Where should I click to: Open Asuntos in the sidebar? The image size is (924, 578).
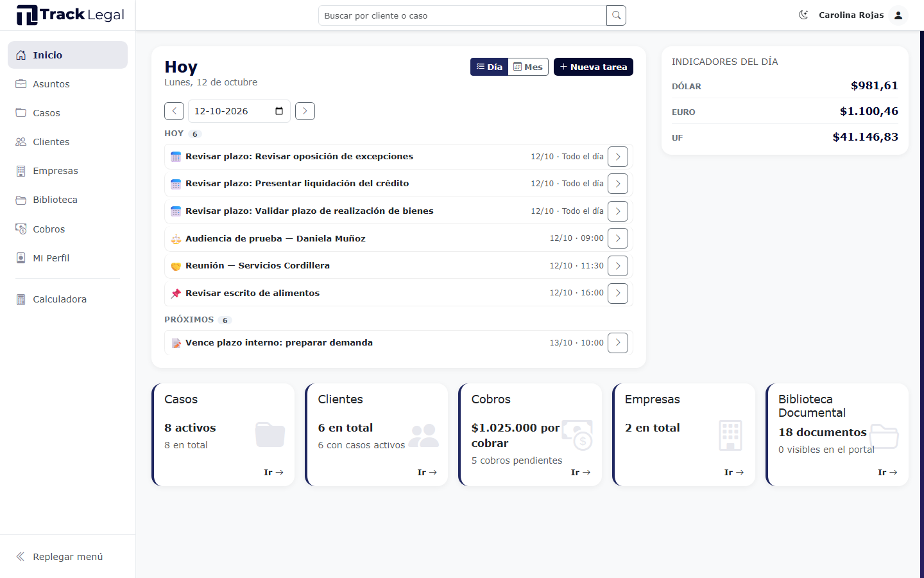(67, 84)
